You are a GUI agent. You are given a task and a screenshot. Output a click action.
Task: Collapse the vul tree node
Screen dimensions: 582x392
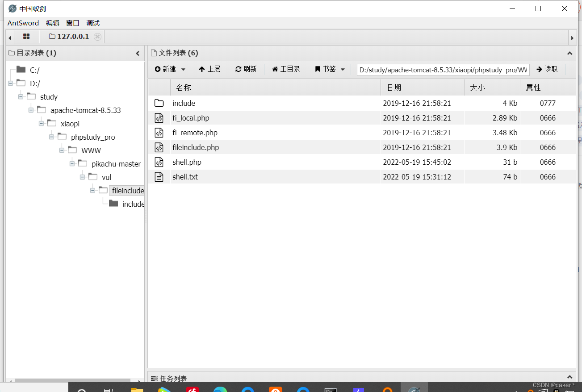82,177
